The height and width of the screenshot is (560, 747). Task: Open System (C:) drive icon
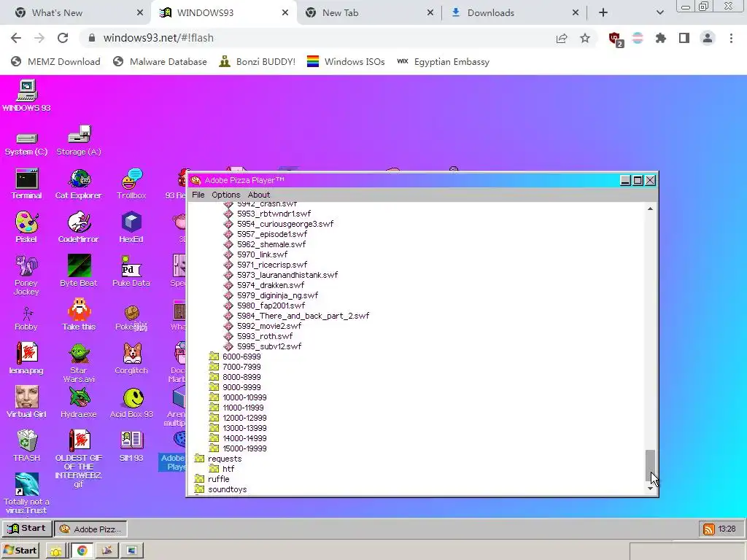pos(26,144)
